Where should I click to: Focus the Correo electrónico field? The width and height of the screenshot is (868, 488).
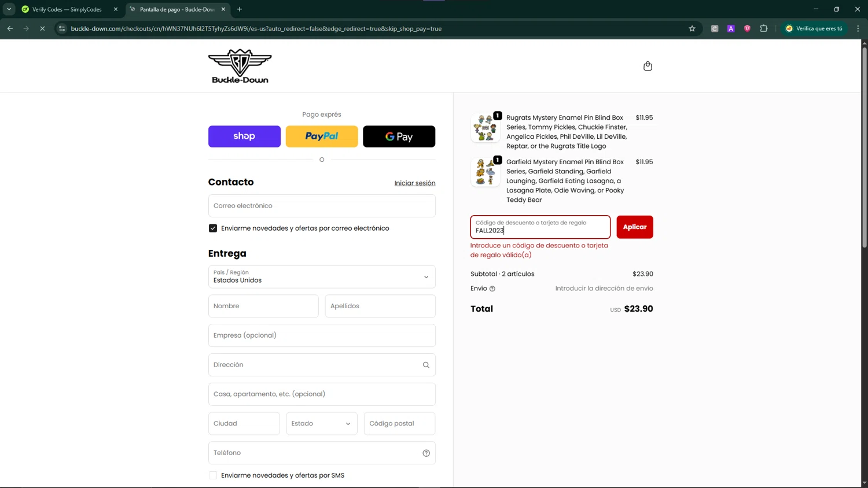click(x=322, y=206)
